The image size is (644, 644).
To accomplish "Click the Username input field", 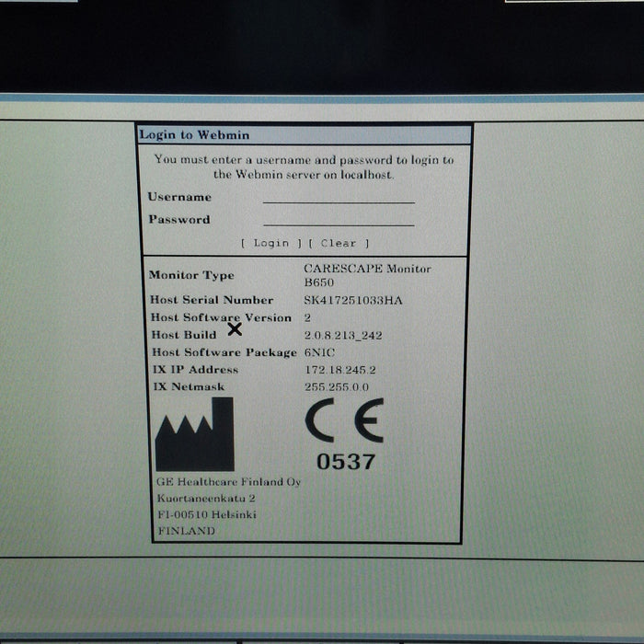I will pyautogui.click(x=338, y=197).
